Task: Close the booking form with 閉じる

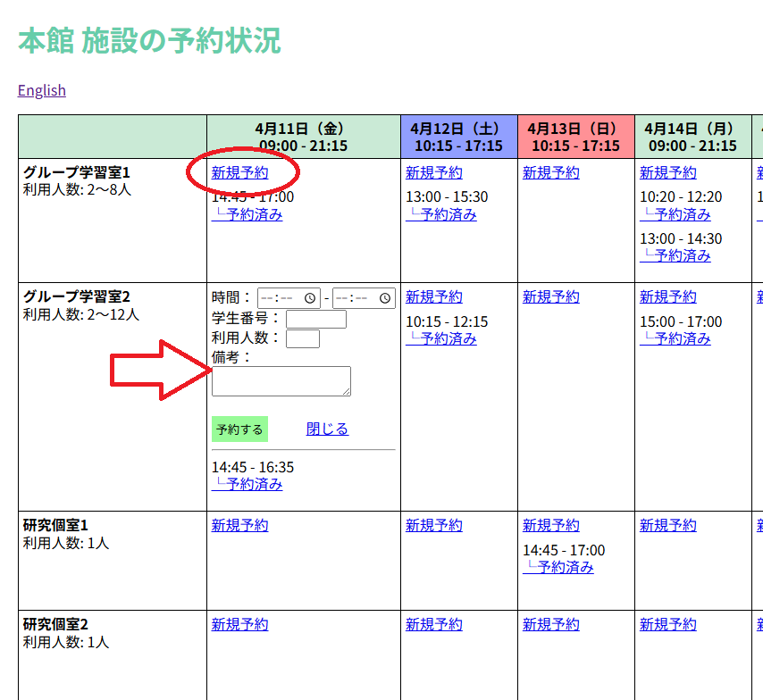Action: (327, 429)
